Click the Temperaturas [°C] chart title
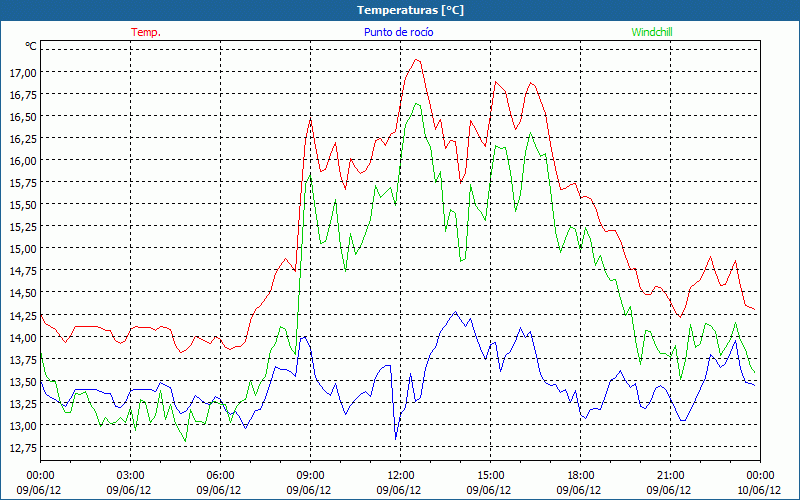 click(x=410, y=10)
